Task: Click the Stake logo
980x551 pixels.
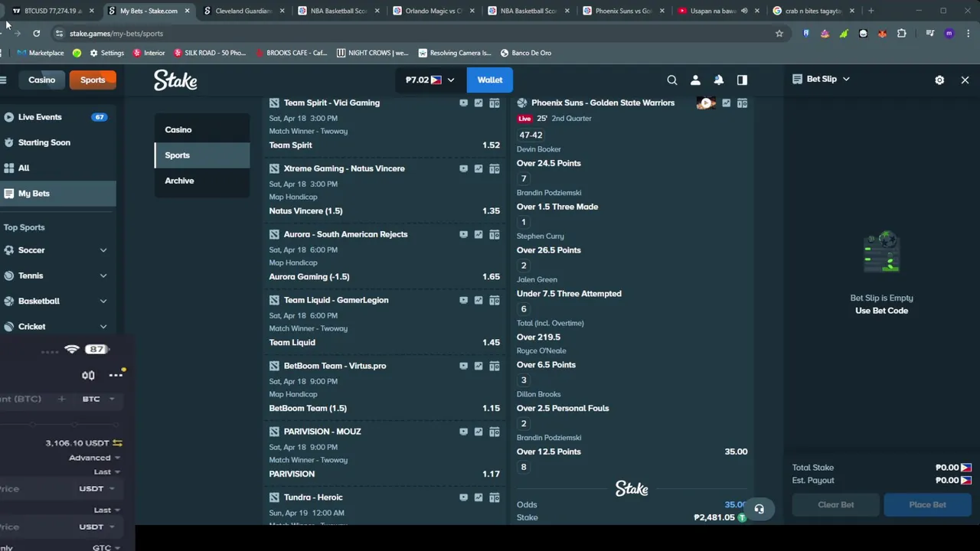Action: pyautogui.click(x=175, y=80)
